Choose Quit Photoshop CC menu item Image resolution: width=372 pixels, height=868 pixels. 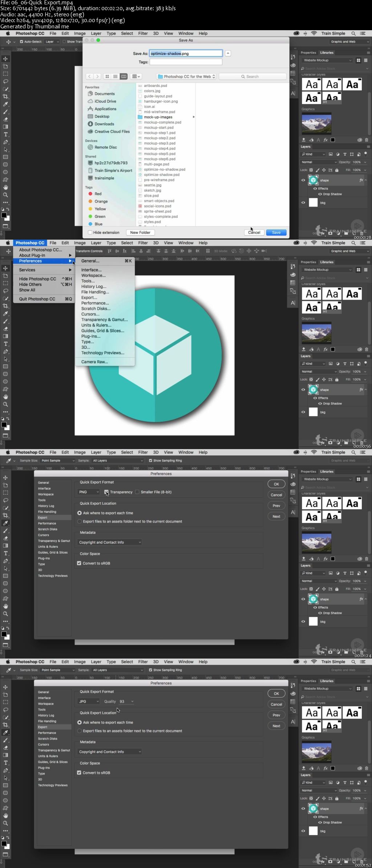click(x=37, y=299)
